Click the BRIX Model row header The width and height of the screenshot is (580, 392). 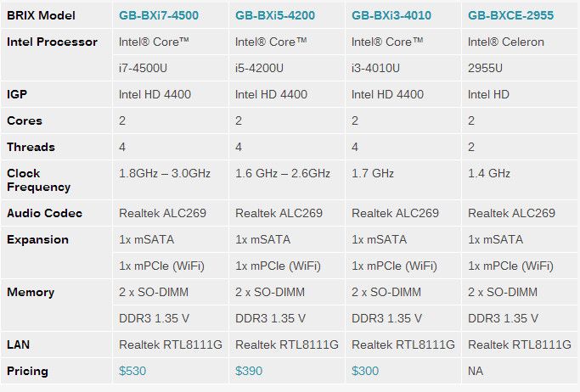[x=41, y=15]
